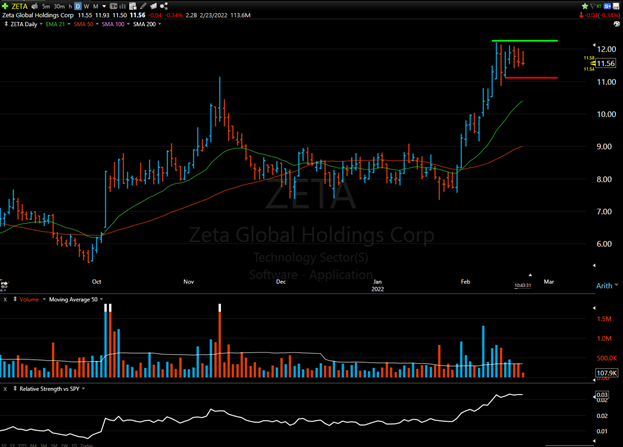The height and width of the screenshot is (447, 623).
Task: Click the Zeta Global Holdings Corp name
Action: pos(38,15)
